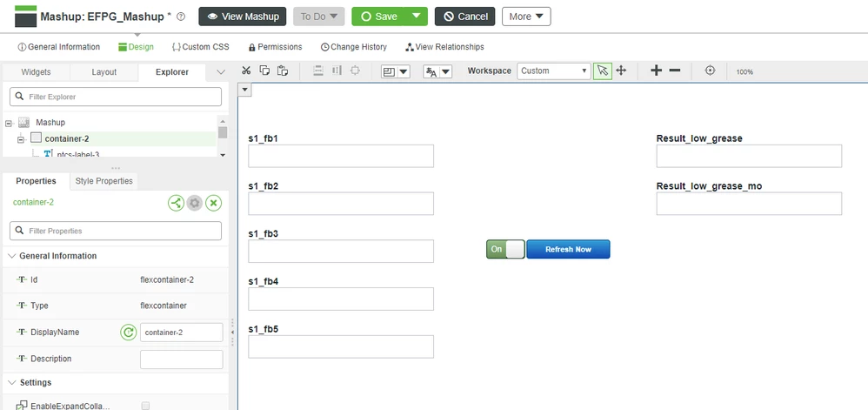Activate the select pointer tool
The width and height of the screenshot is (868, 410).
click(x=603, y=71)
